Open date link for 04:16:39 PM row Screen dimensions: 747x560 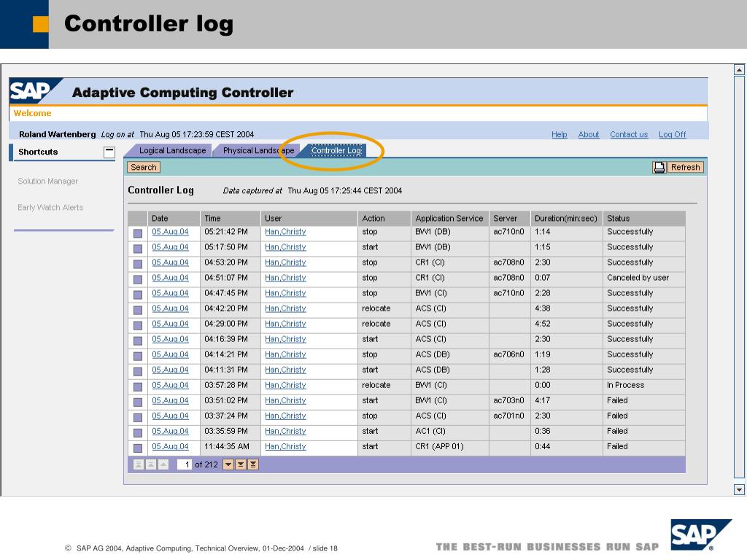pyautogui.click(x=170, y=339)
